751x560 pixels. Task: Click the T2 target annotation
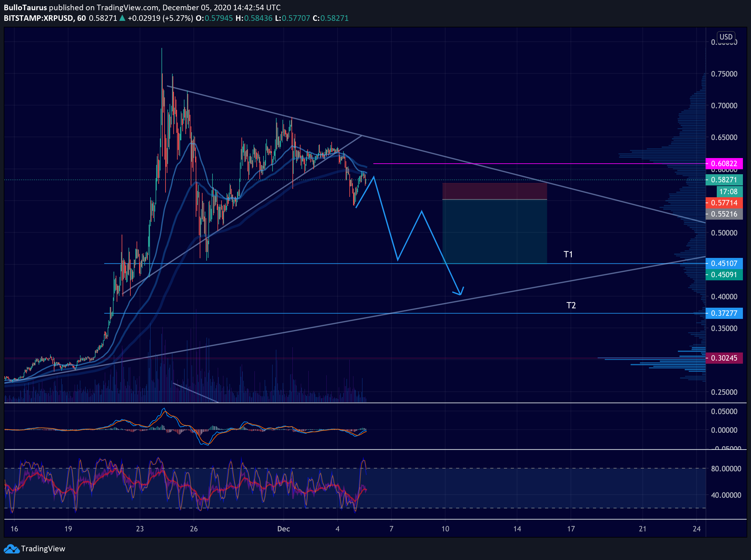coord(571,306)
